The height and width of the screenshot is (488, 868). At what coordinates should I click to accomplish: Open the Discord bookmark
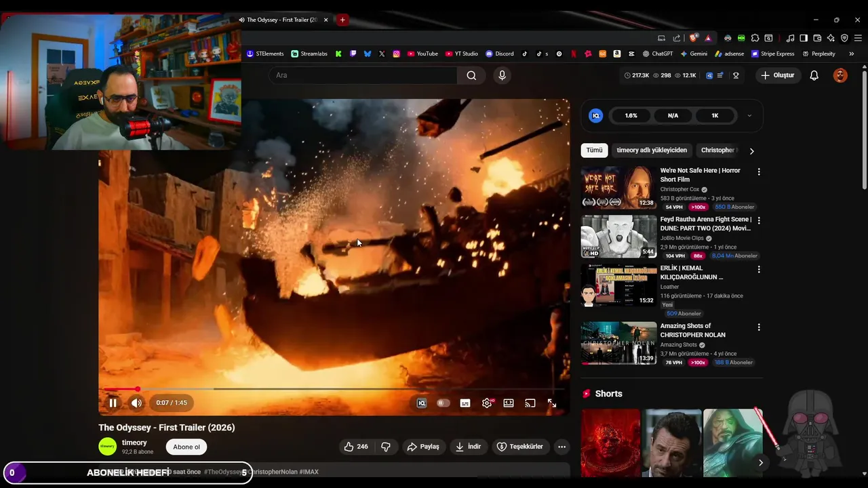(x=500, y=54)
